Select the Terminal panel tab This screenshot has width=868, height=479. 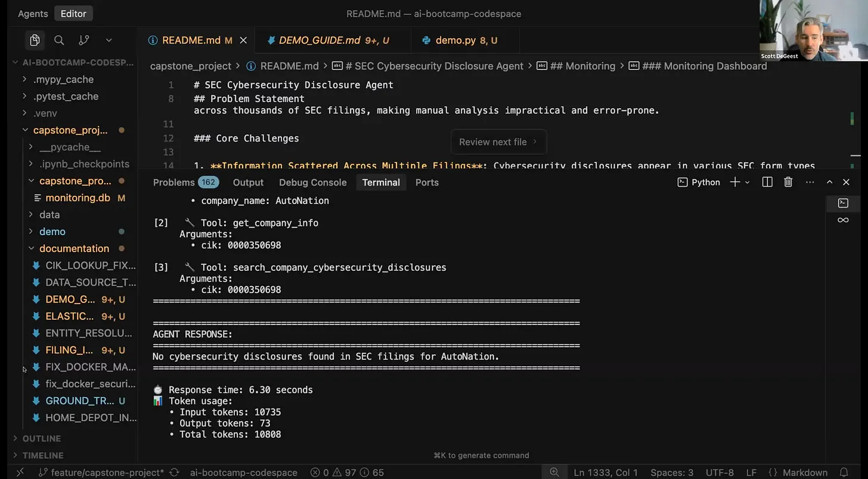(381, 183)
